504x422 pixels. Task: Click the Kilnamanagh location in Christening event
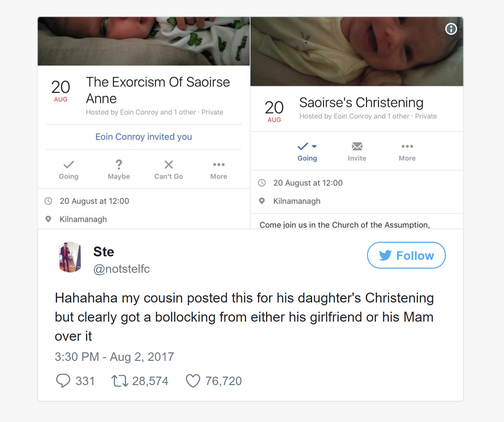point(297,201)
